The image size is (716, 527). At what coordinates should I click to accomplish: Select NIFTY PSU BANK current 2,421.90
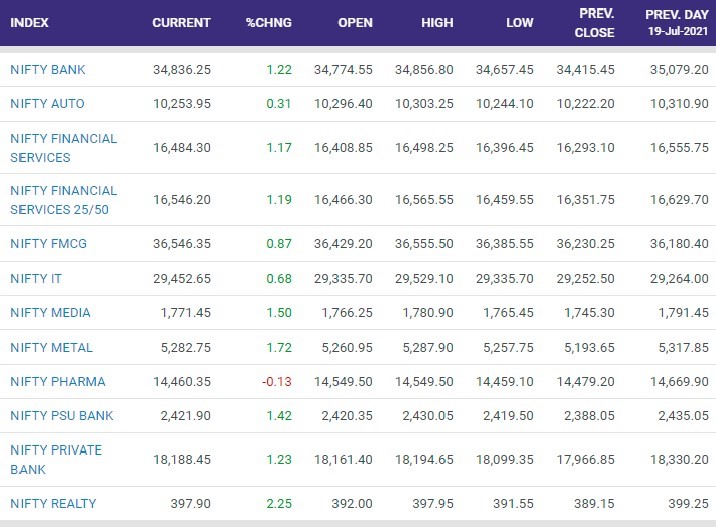[x=185, y=416]
